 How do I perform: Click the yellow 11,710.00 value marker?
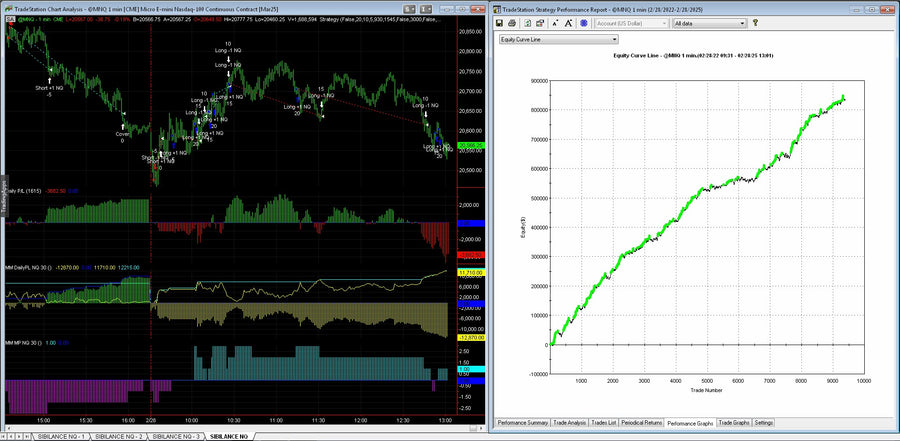[472, 272]
